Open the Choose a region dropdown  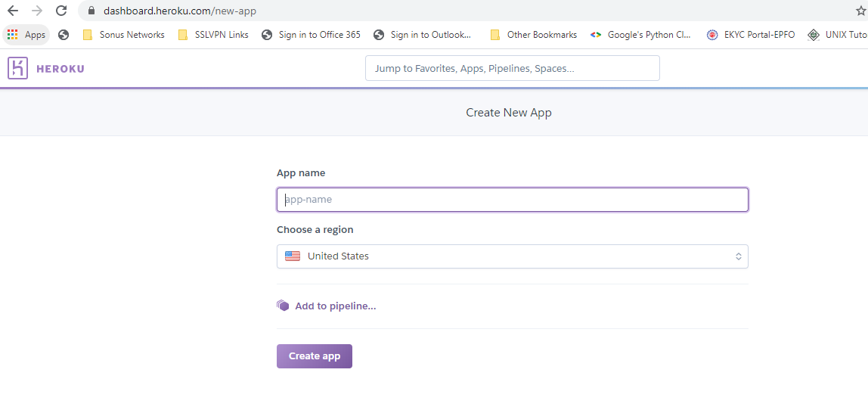point(513,256)
